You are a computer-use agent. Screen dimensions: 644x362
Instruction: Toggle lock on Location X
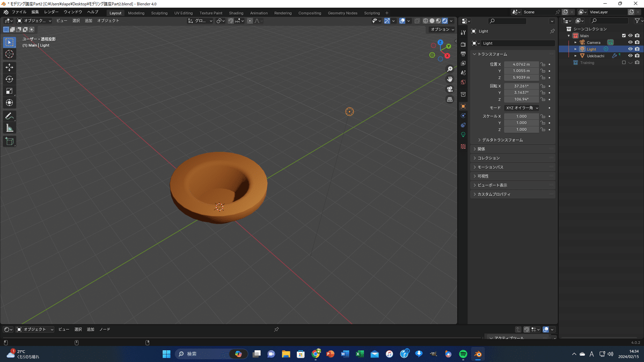coord(543,64)
